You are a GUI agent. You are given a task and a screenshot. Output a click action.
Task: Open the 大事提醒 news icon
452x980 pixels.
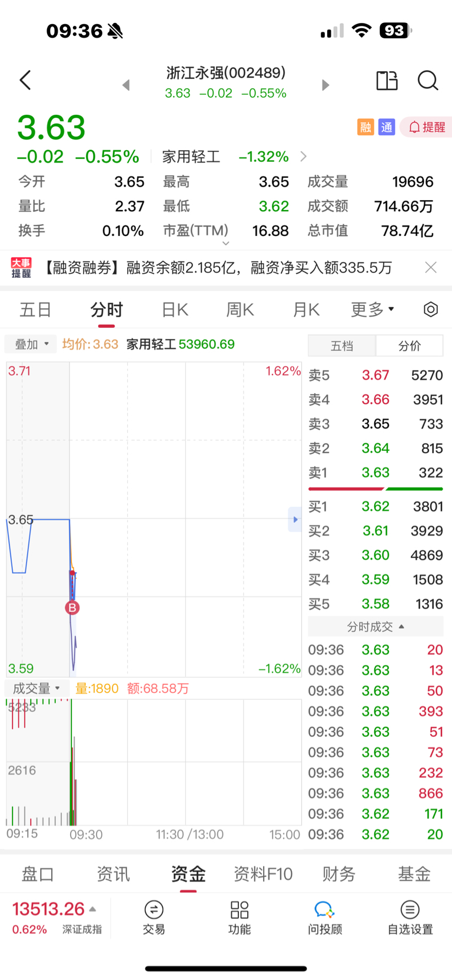pos(21,268)
